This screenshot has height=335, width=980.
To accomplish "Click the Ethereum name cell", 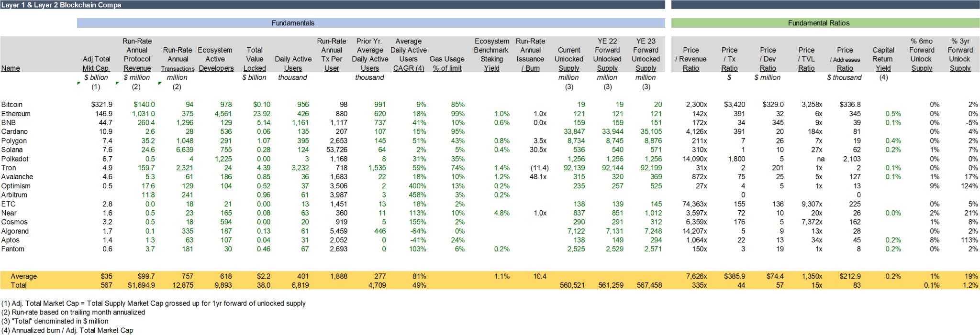I will (16, 114).
